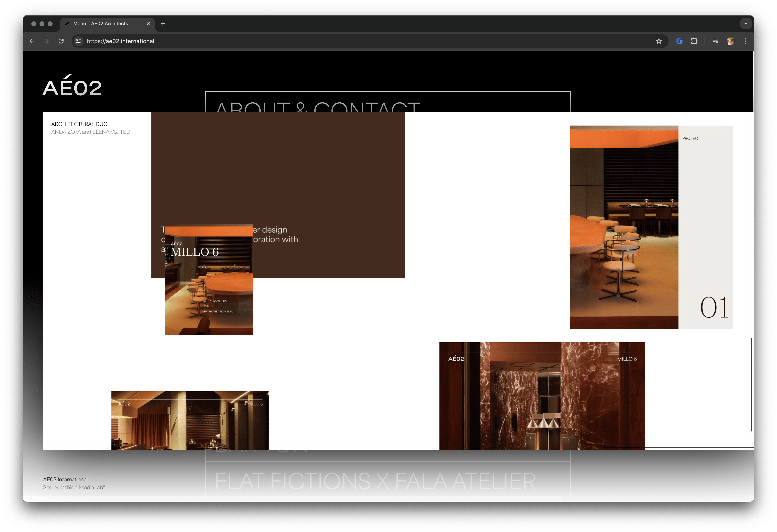Open the Chrome profile avatar
Viewport: 777px width, 532px height.
click(x=730, y=41)
